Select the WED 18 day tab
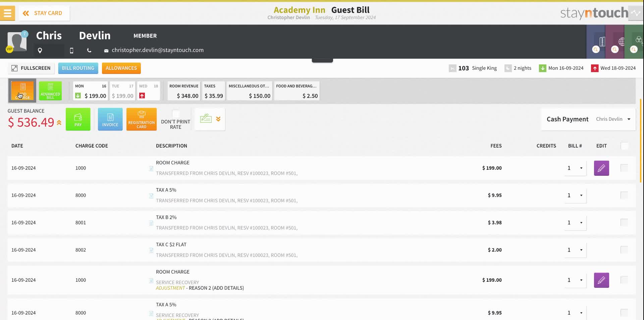Screen dimensions: 644x320 pos(149,91)
